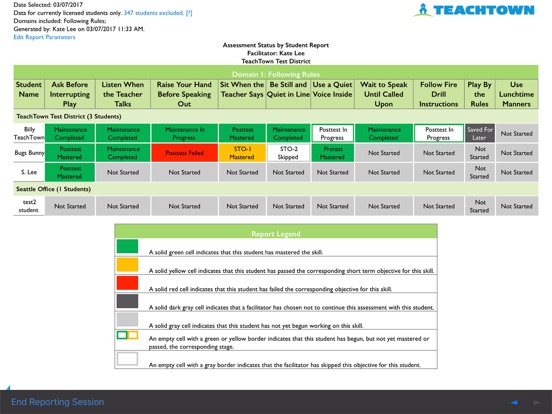Select TeachTown Test District (3 Students) row

(276, 116)
